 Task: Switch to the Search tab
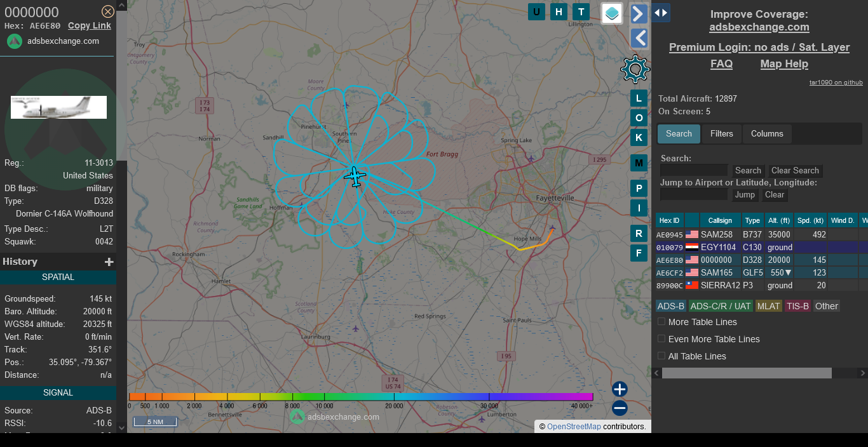coord(679,134)
